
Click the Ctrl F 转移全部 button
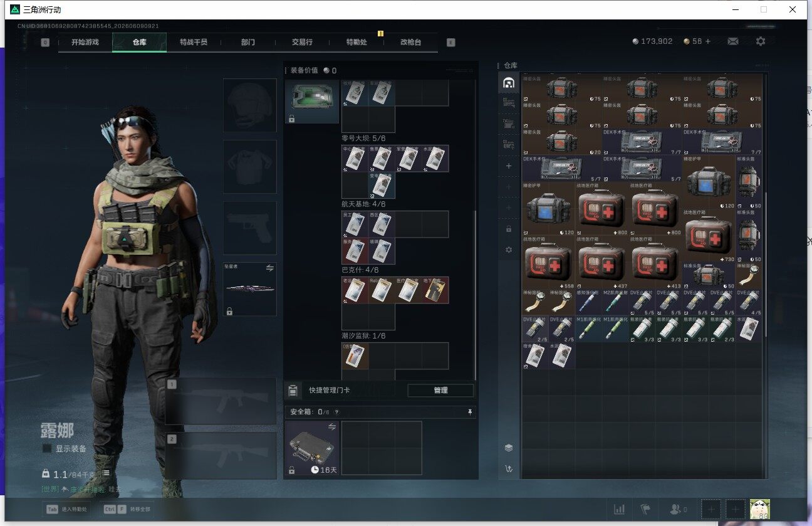tap(127, 509)
